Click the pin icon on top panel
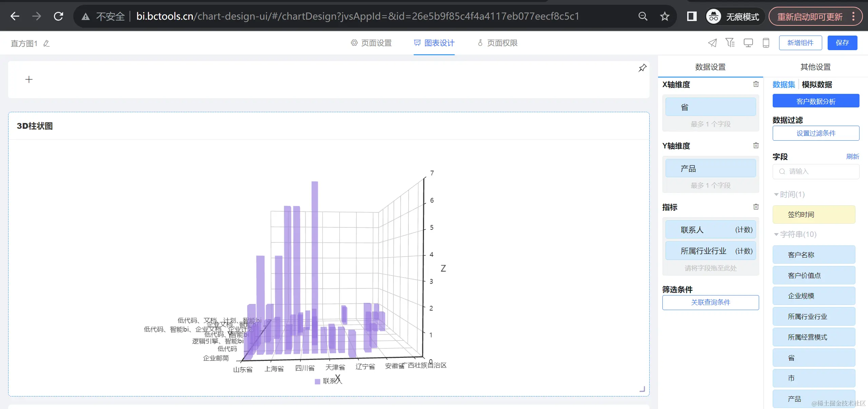This screenshot has height=409, width=868. tap(642, 68)
